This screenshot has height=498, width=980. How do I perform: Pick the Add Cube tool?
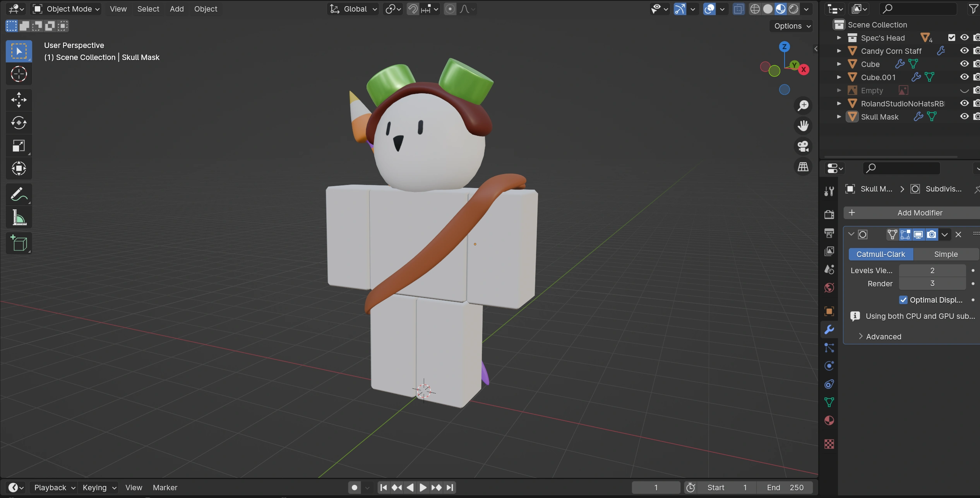pyautogui.click(x=19, y=243)
